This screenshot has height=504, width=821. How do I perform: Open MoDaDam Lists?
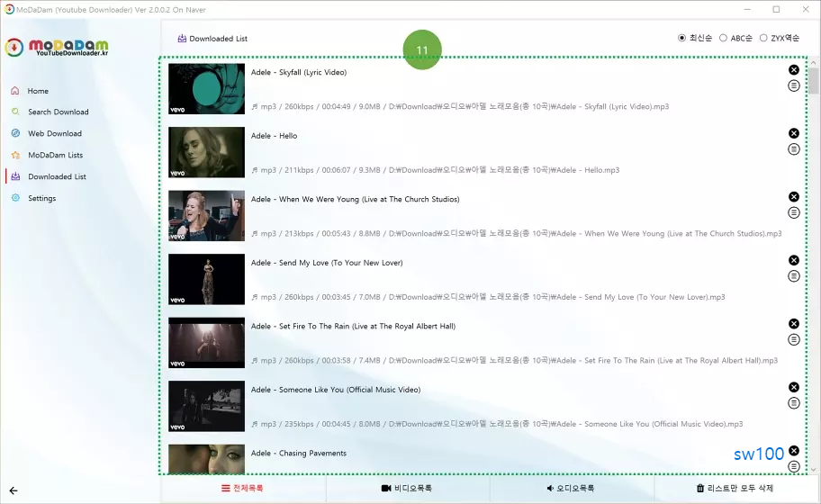[x=56, y=155]
